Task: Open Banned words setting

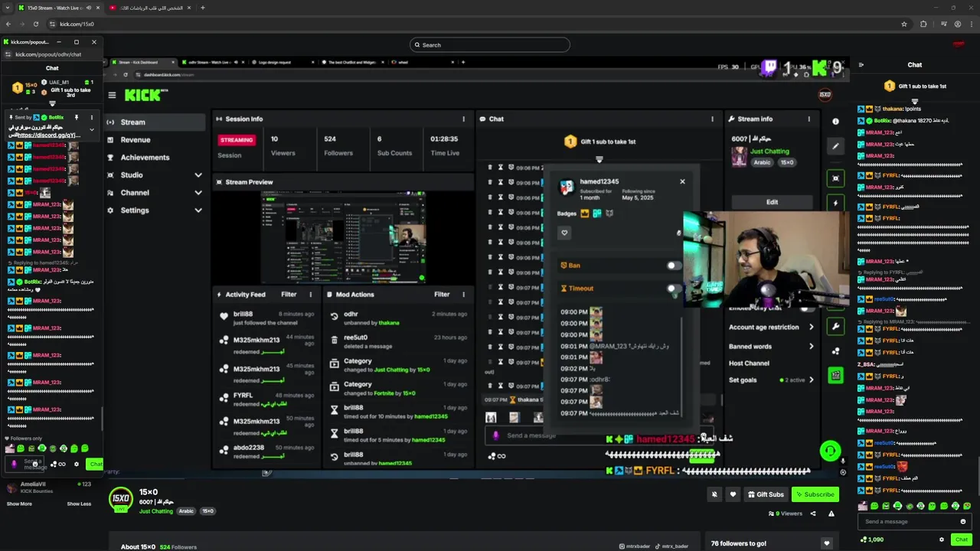Action: pos(770,346)
